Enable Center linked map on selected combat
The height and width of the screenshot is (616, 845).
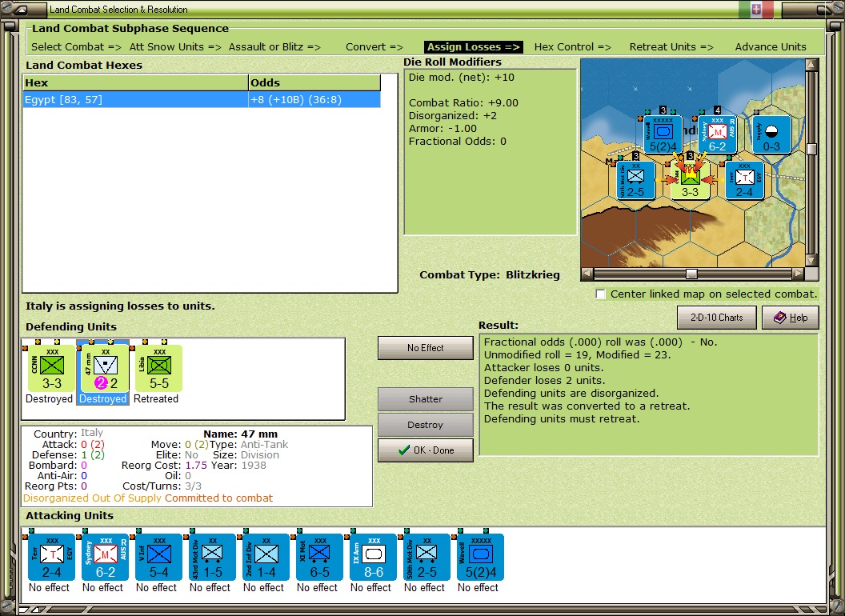pyautogui.click(x=600, y=294)
